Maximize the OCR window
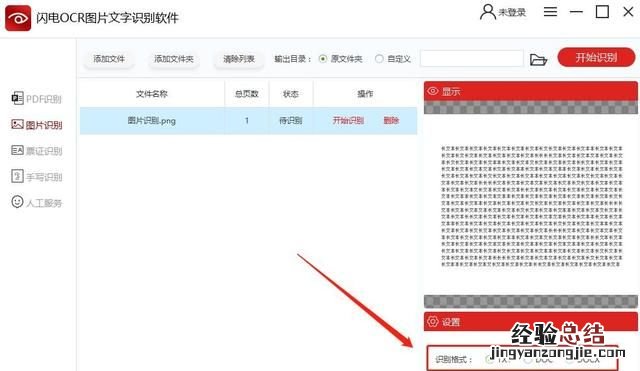 pyautogui.click(x=602, y=12)
